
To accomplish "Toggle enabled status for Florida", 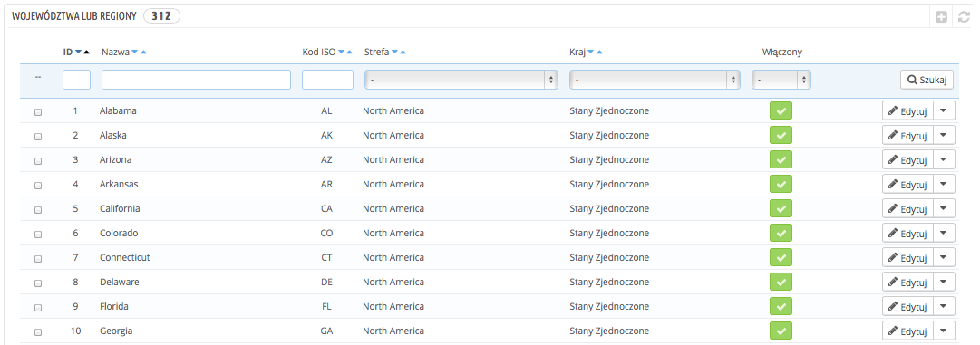I will tap(781, 306).
